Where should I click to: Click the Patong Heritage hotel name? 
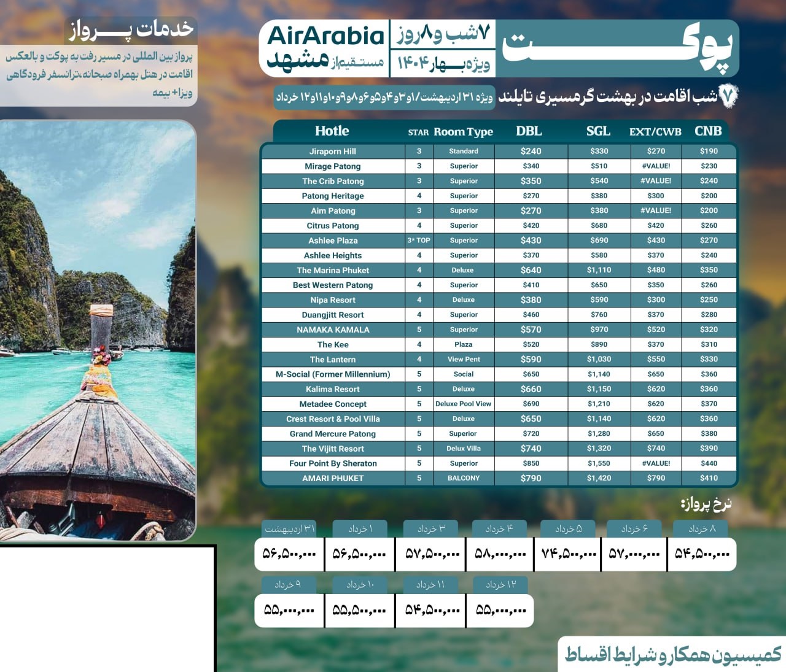point(333,196)
